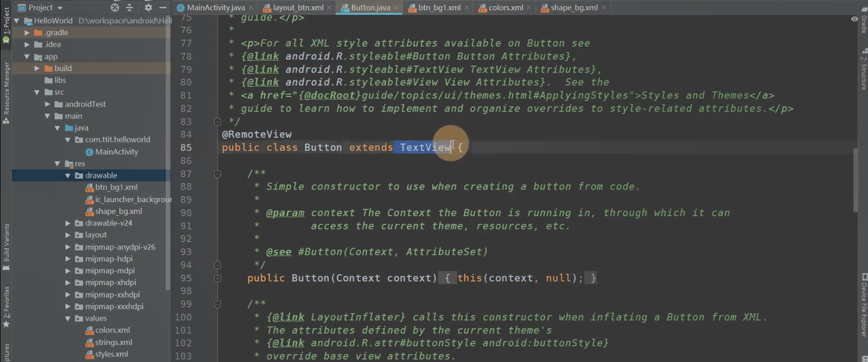
Task: Collapse the java source folder
Action: tap(58, 128)
